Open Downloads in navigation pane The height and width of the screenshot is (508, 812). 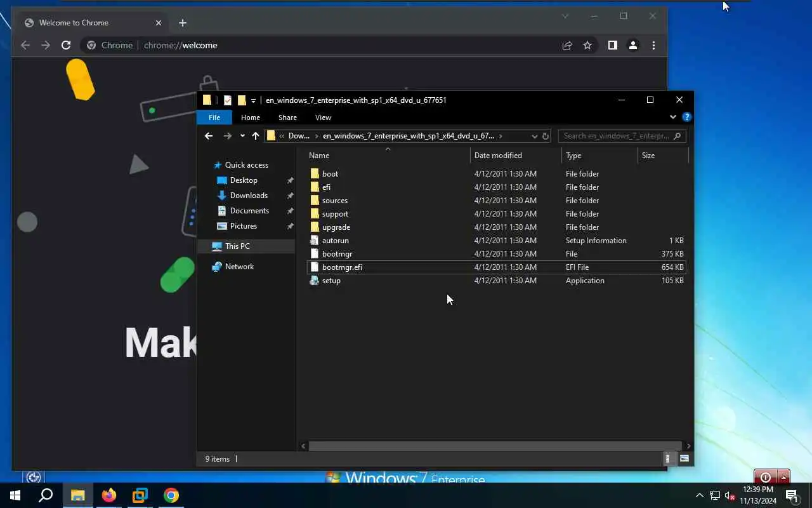[249, 195]
